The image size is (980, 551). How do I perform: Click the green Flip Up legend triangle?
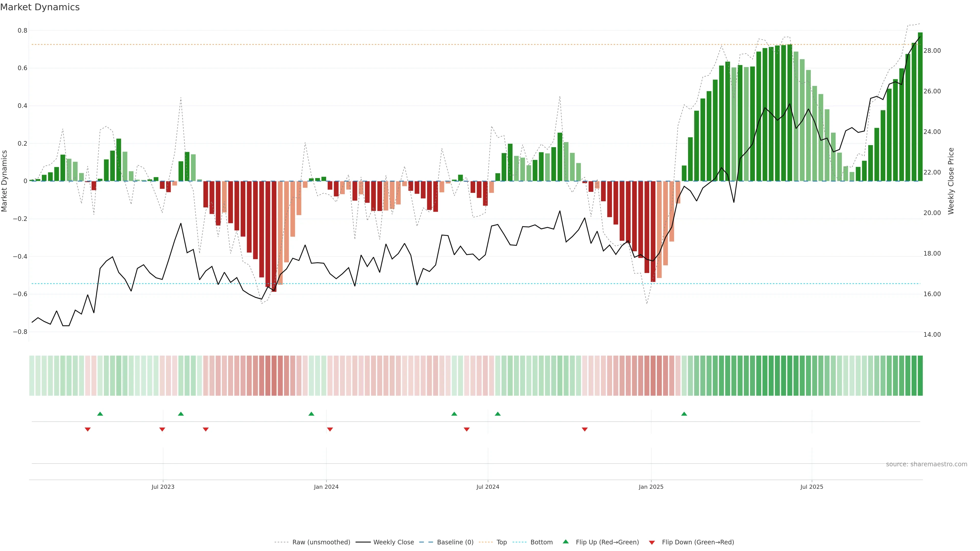click(566, 542)
